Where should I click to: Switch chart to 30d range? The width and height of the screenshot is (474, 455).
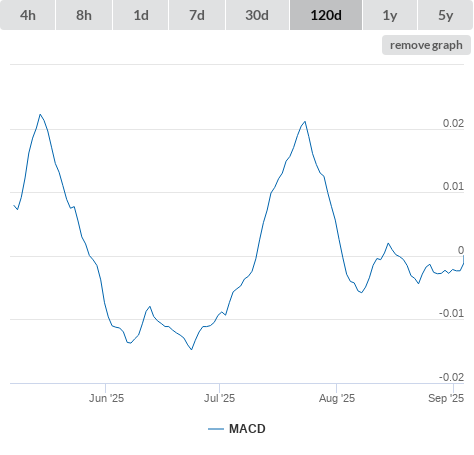click(x=257, y=15)
